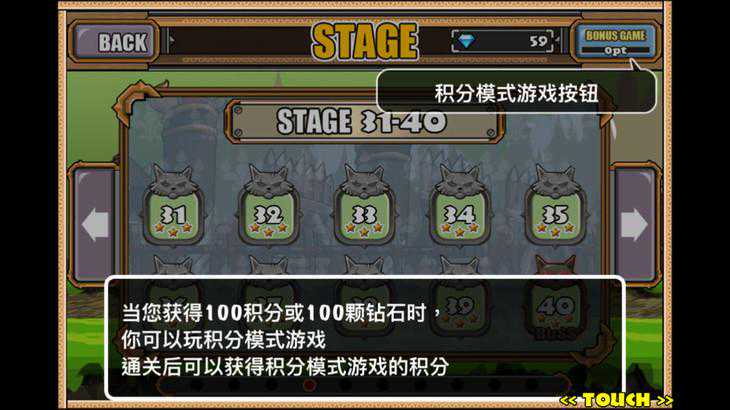Viewport: 730px width, 410px height.
Task: Open the stage 40 Boss level
Action: tap(555, 307)
